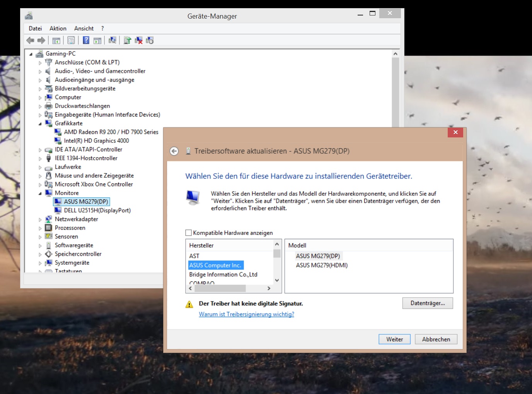The image size is (532, 394).
Task: Open the Properties toolbar icon
Action: coord(71,40)
